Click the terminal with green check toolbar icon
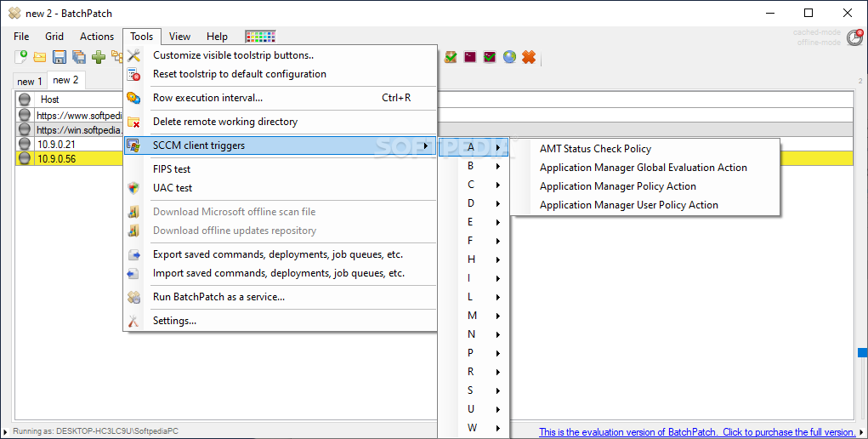Screen dimensions: 868x439 (490, 56)
